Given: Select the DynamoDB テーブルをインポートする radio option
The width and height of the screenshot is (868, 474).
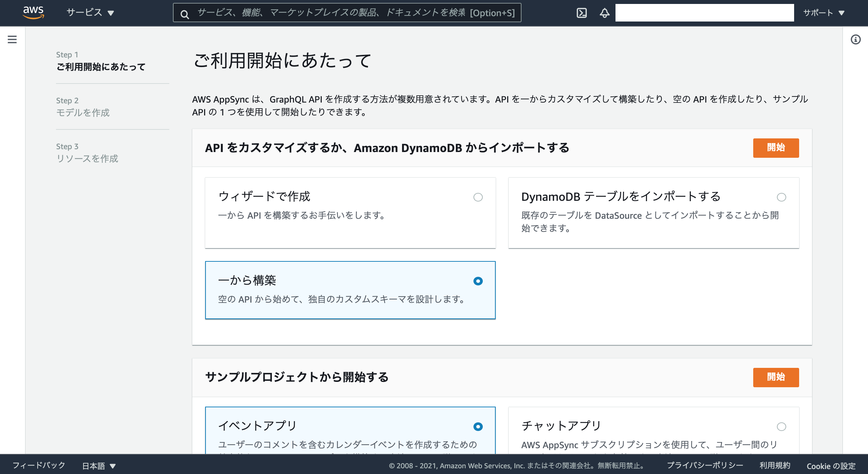Looking at the screenshot, I should [781, 197].
